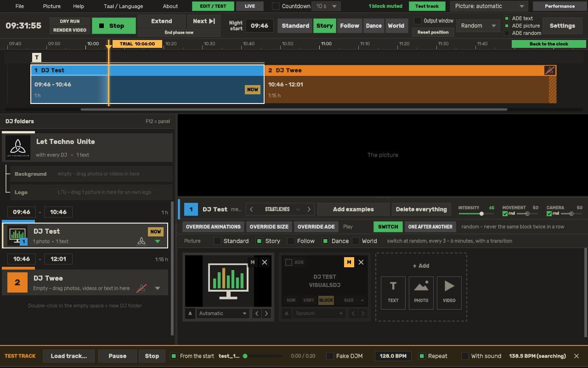Viewport: 588px width, 368px height.
Task: Uncheck the Story picture checkbox
Action: 259,241
